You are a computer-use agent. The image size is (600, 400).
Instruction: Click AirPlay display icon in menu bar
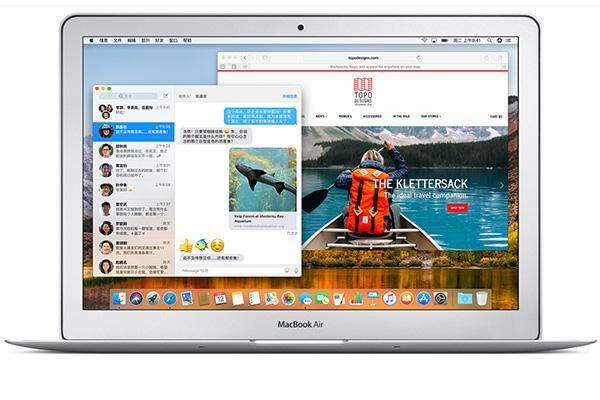coord(434,40)
